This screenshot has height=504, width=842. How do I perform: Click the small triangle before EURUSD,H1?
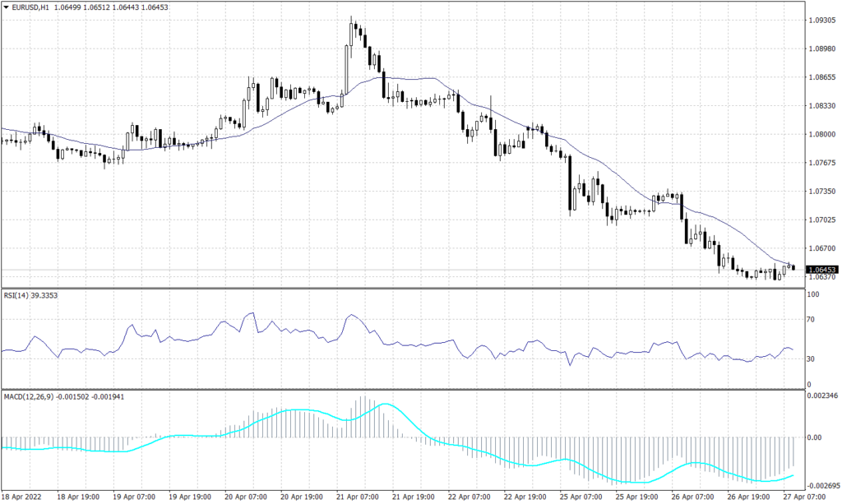[7, 7]
